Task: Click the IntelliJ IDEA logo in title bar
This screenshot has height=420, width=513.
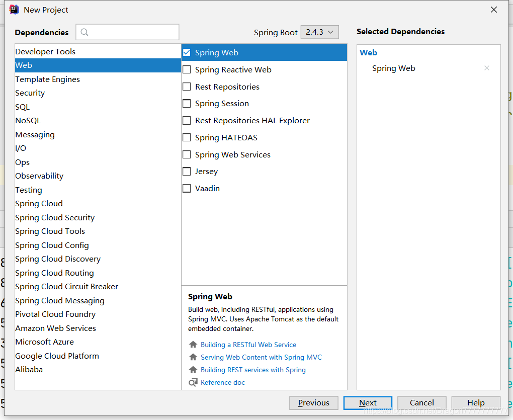Action: tap(14, 10)
